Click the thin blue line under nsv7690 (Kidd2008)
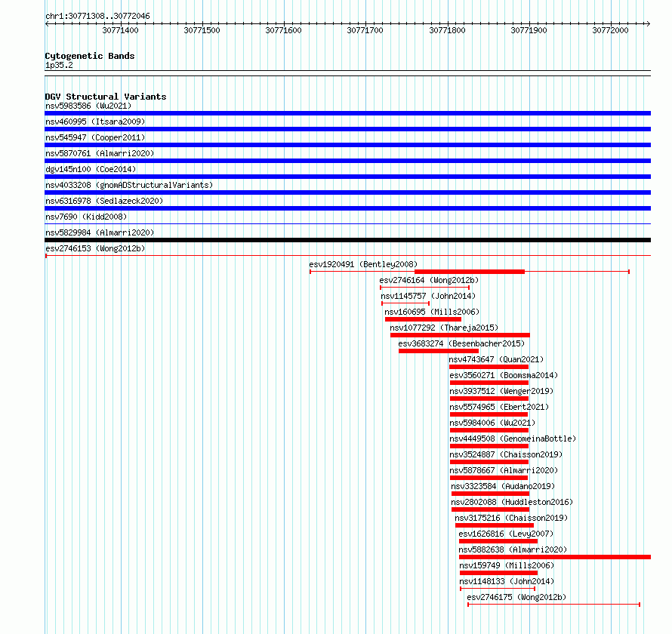672x634 pixels. tap(347, 223)
